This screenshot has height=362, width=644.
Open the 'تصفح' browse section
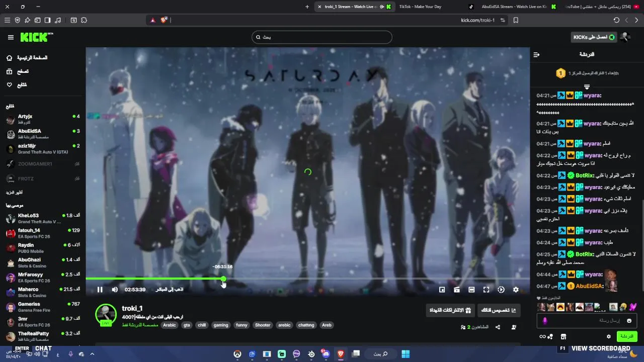18,71
